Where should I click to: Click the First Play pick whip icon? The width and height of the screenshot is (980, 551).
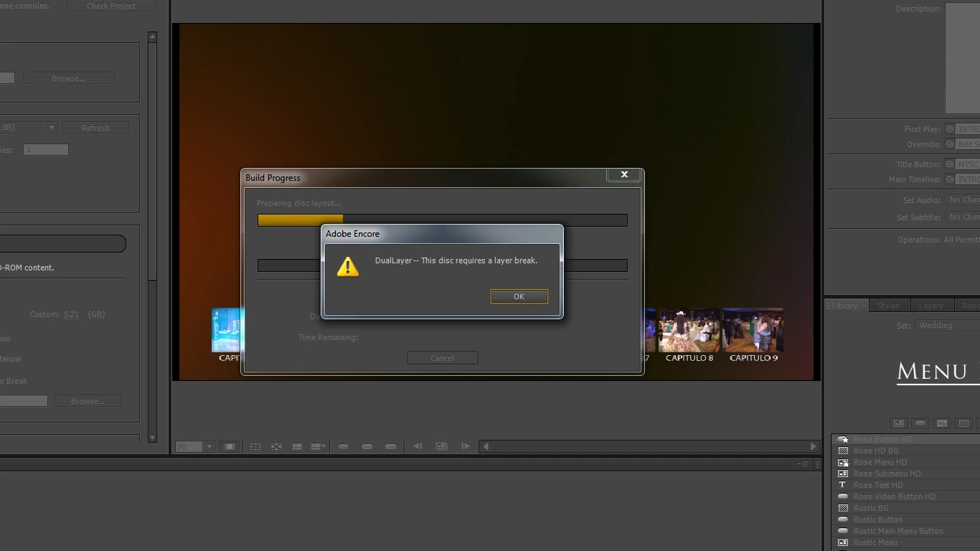coord(949,129)
